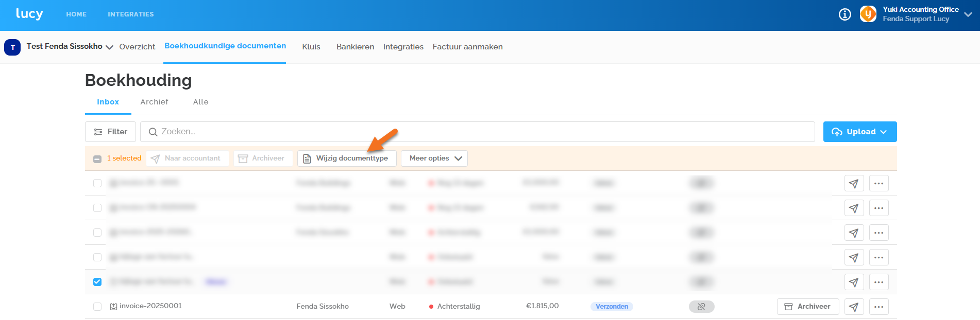Click paper plane icon in the checked row
Viewport: 980px width, 320px height.
tap(854, 282)
